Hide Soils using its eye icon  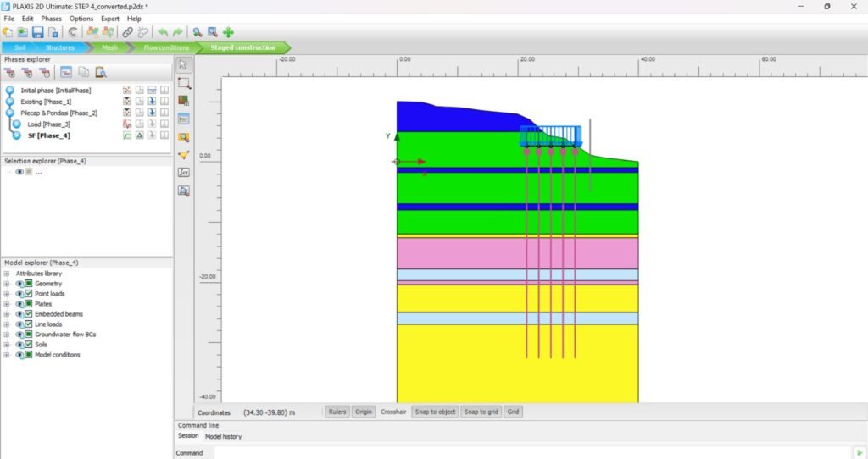[19, 345]
